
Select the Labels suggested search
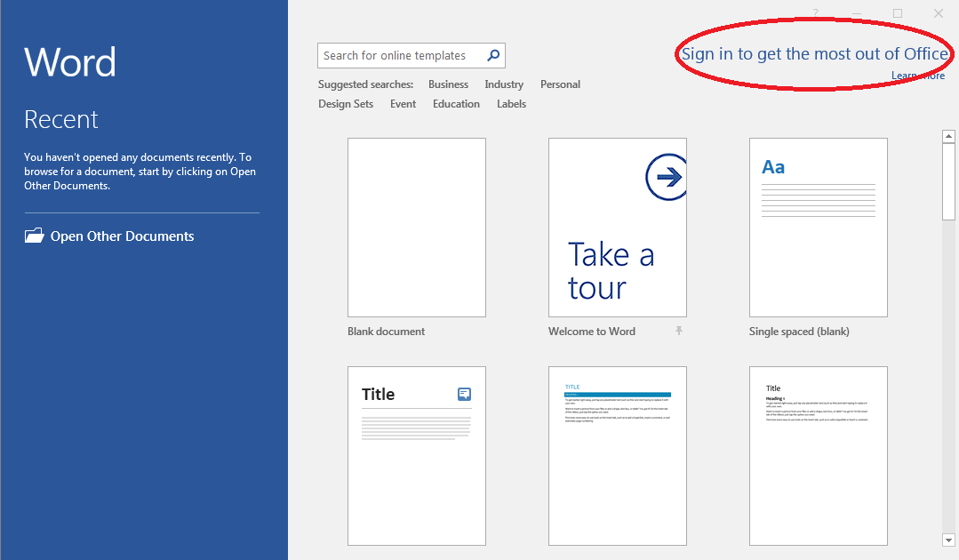[x=511, y=104]
